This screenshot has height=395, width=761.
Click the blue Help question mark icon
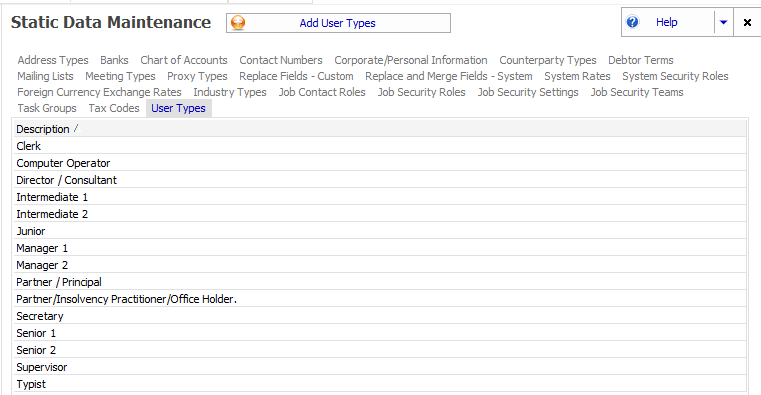click(632, 22)
